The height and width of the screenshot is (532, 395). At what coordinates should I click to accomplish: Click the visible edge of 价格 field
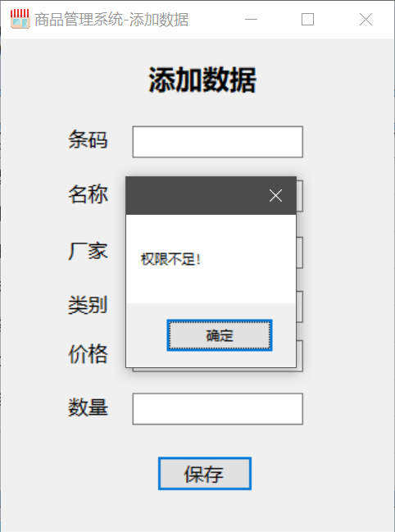300,356
